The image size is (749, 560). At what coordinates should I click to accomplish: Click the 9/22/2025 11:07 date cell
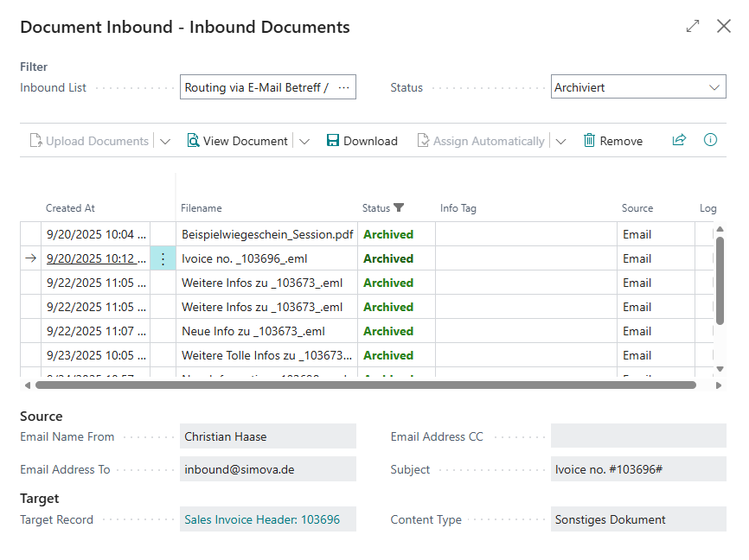tap(95, 331)
